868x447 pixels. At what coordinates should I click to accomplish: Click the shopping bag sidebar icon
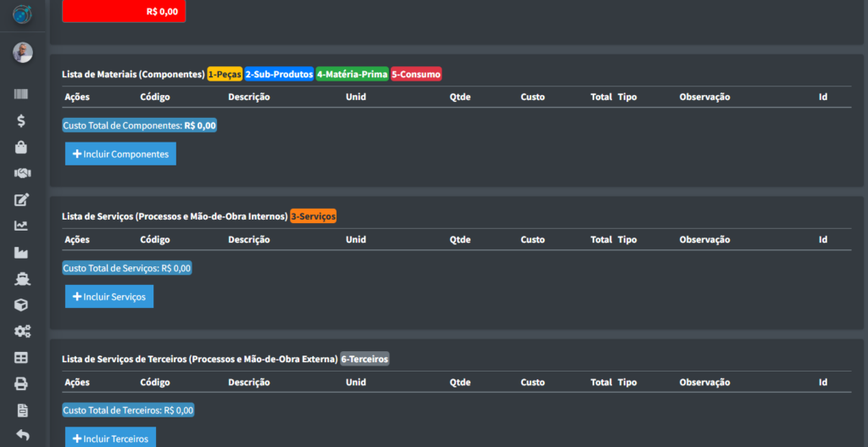coord(22,147)
